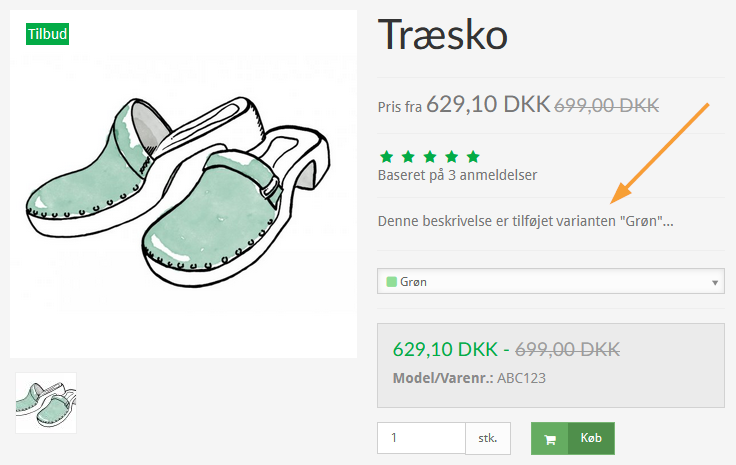The height and width of the screenshot is (465, 736).
Task: Select the small clog thumbnail image
Action: (46, 403)
